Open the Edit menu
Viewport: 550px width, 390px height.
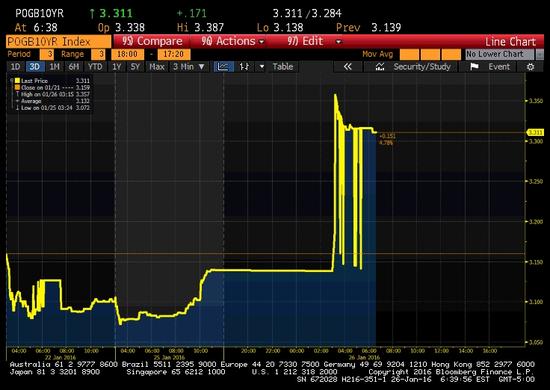314,41
